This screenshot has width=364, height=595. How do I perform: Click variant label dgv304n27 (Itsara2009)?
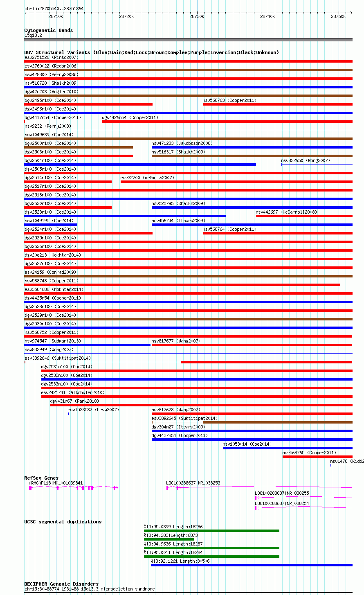[178, 427]
